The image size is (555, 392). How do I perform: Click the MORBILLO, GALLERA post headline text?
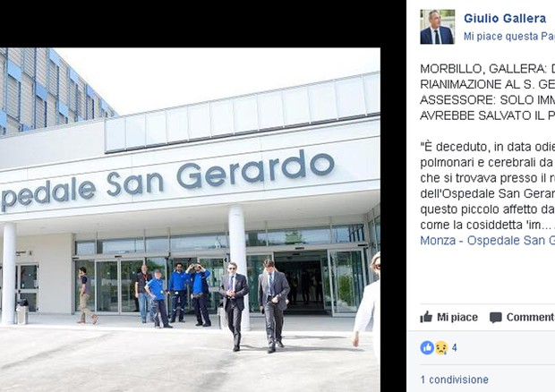[x=487, y=92]
